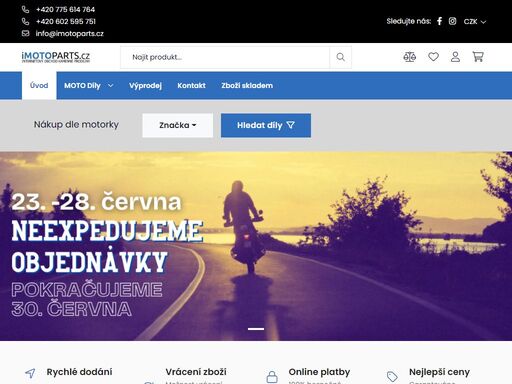Open the user account icon
The height and width of the screenshot is (384, 512).
click(455, 57)
